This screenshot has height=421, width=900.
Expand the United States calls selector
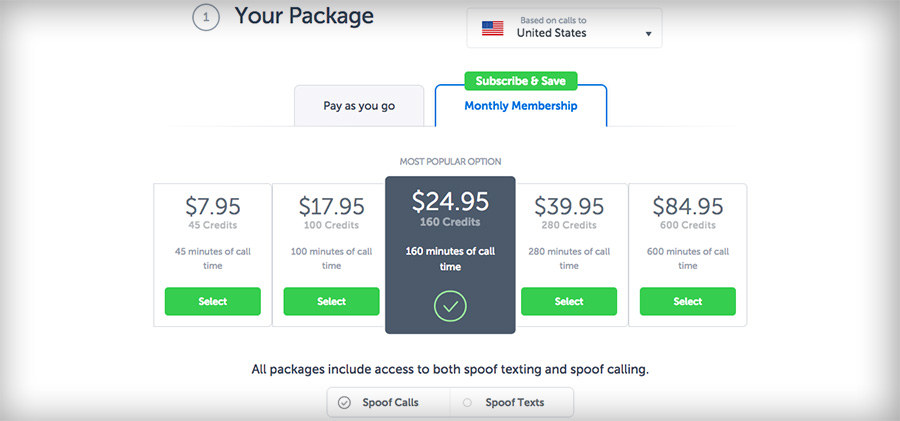pyautogui.click(x=564, y=28)
